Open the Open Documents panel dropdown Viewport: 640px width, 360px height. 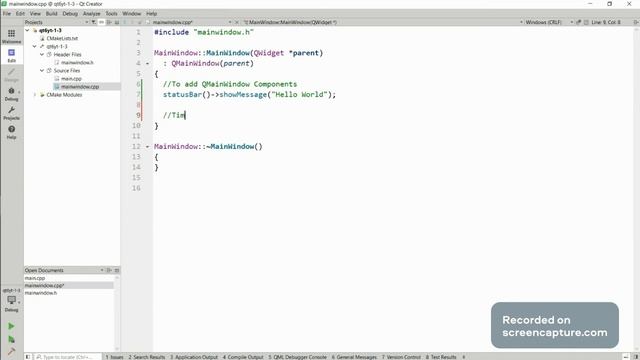pos(102,270)
